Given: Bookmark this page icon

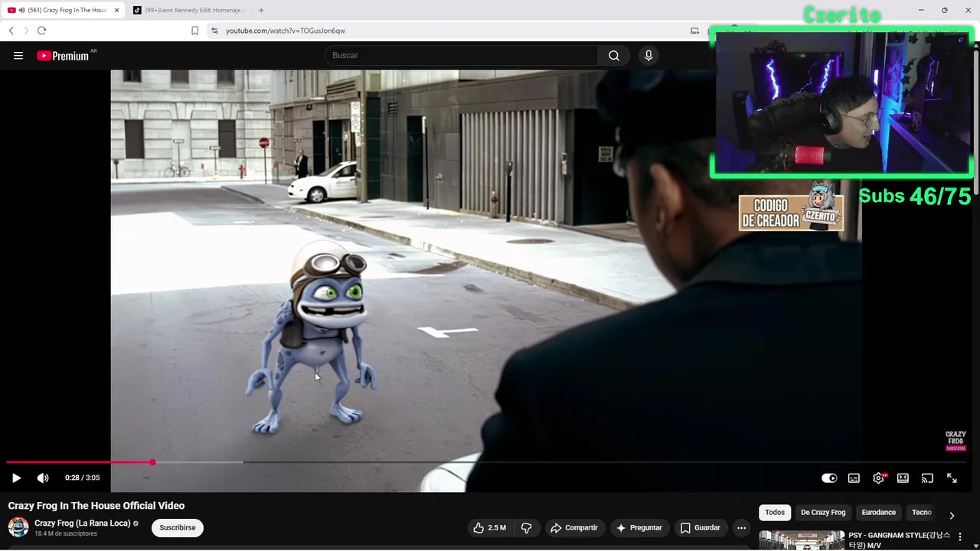Looking at the screenshot, I should [x=194, y=31].
